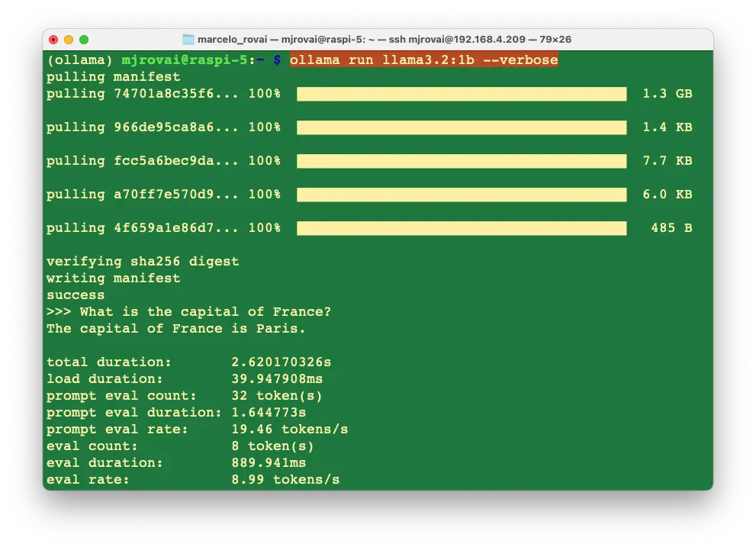Minimize the terminal using the yellow button
Viewport: 756px width, 547px height.
(69, 40)
